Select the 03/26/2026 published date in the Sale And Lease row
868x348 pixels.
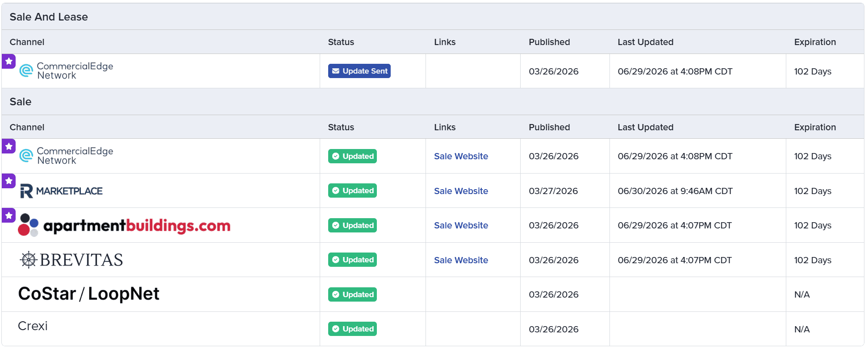point(554,71)
